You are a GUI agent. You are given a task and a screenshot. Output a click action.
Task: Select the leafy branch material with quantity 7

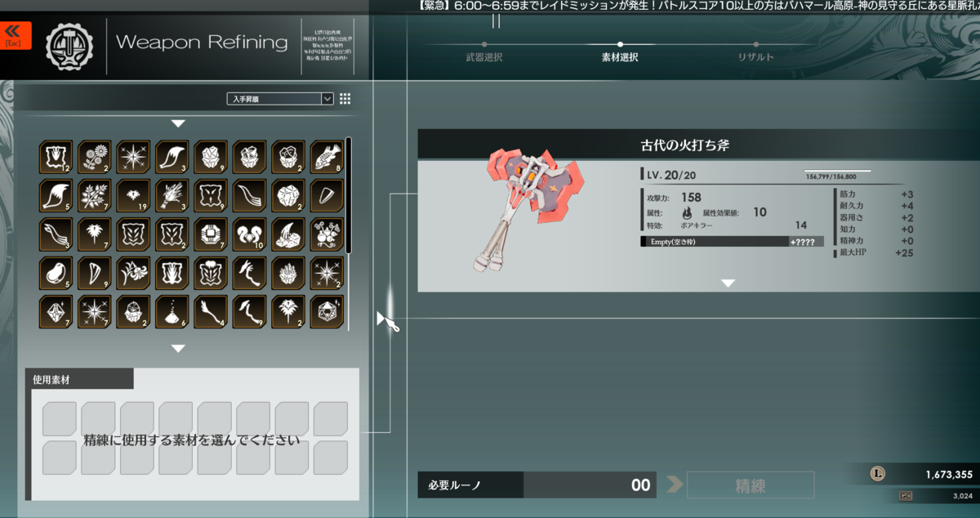95,195
